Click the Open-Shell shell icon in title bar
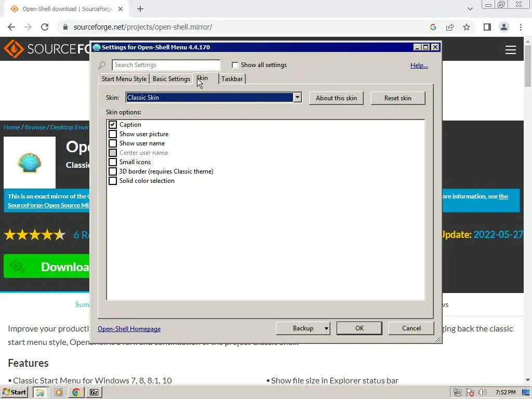The height and width of the screenshot is (399, 532). [96, 47]
